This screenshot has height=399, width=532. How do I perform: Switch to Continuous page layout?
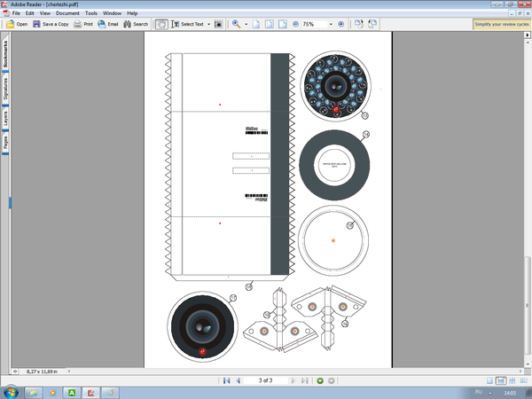point(501,380)
